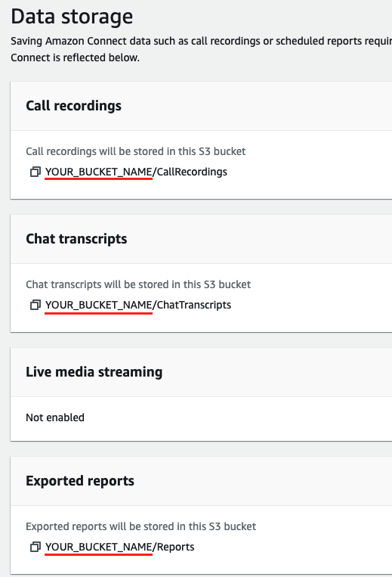Click the Data storage page title

pos(72,17)
